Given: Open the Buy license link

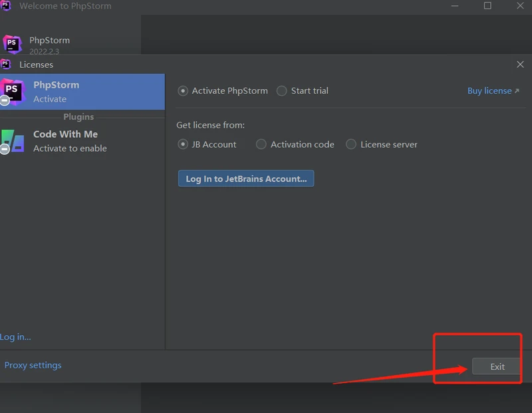Looking at the screenshot, I should (493, 91).
